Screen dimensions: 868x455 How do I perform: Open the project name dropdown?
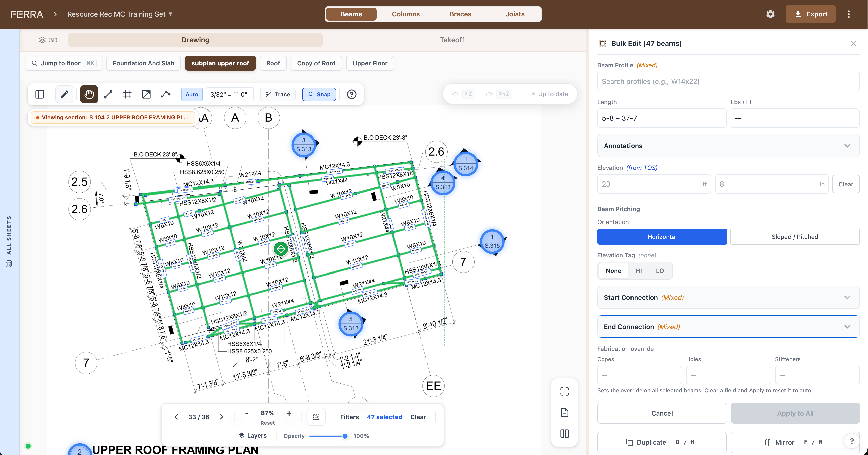coord(120,14)
